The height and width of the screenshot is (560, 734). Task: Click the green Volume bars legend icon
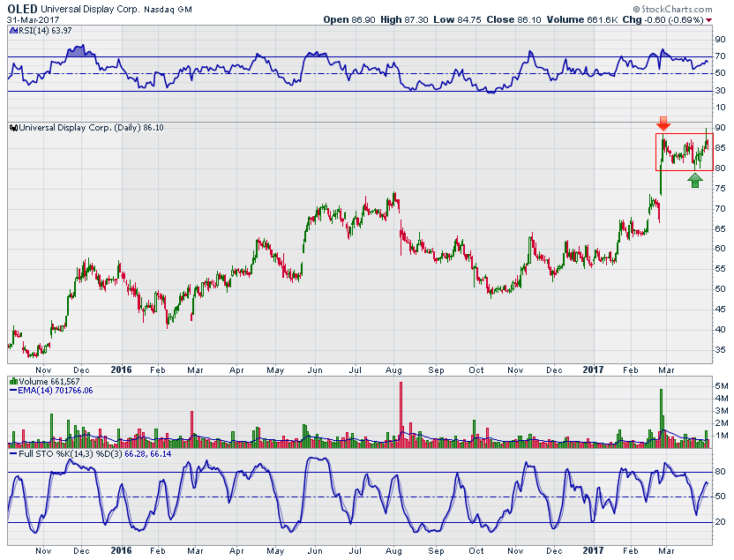pos(12,380)
